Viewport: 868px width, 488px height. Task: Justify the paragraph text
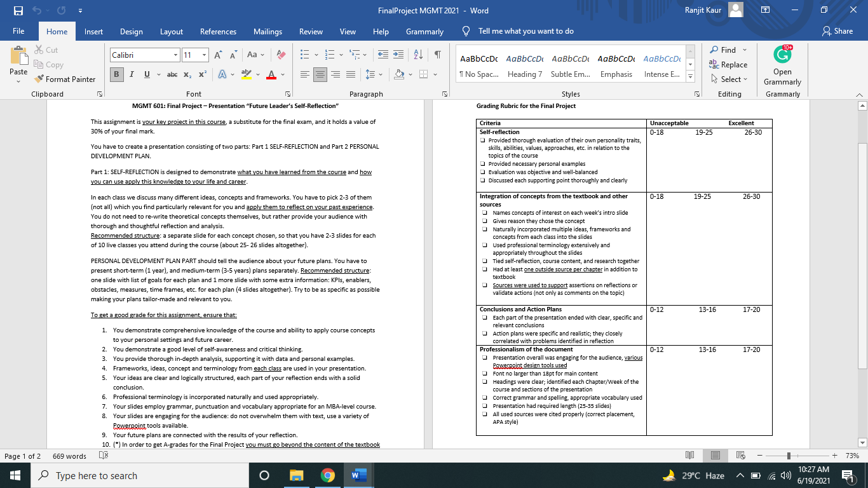(350, 74)
